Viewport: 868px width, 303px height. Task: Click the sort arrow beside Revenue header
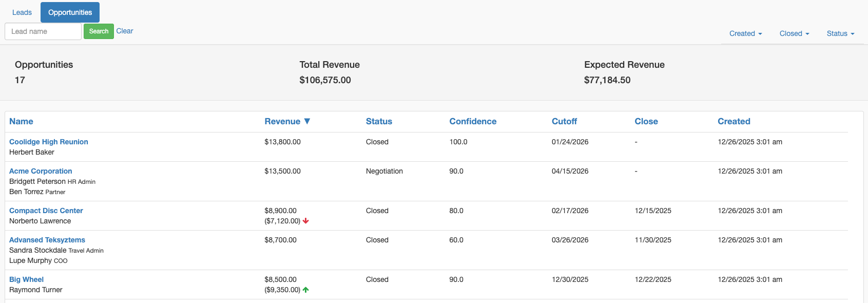tap(307, 121)
